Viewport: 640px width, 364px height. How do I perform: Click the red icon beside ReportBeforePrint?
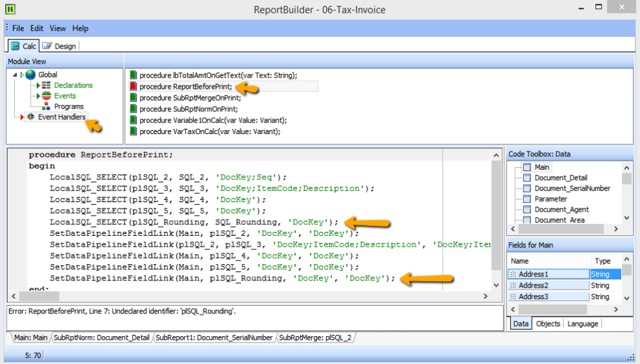(x=134, y=87)
